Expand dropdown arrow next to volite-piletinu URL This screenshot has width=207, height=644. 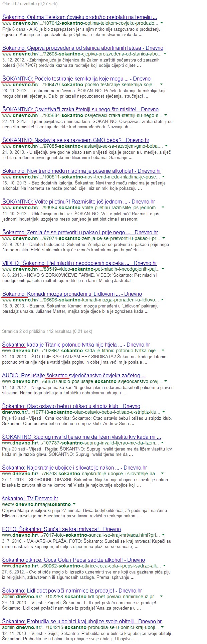pos(163,208)
